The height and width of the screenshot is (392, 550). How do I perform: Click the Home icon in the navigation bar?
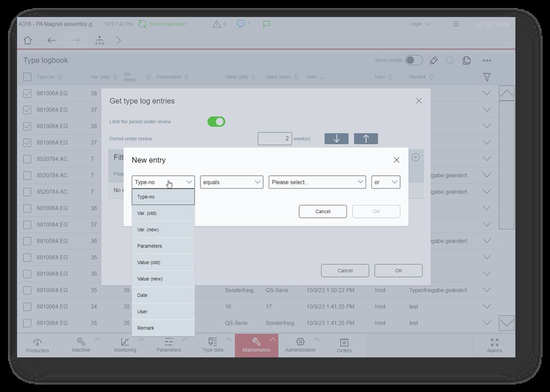(x=28, y=40)
